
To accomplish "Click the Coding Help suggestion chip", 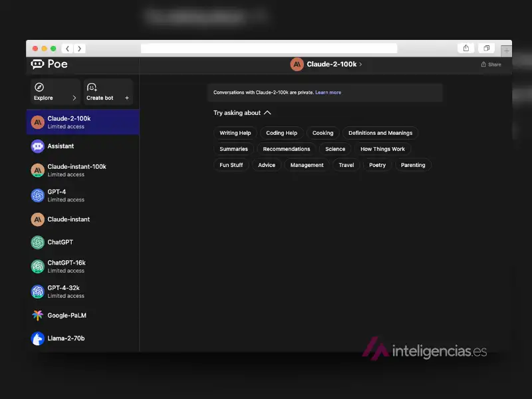I will coord(281,133).
